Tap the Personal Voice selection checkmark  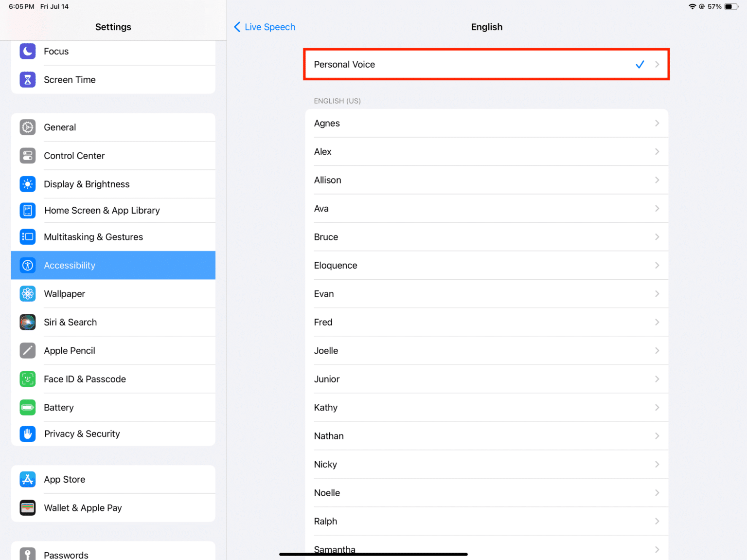pyautogui.click(x=640, y=64)
